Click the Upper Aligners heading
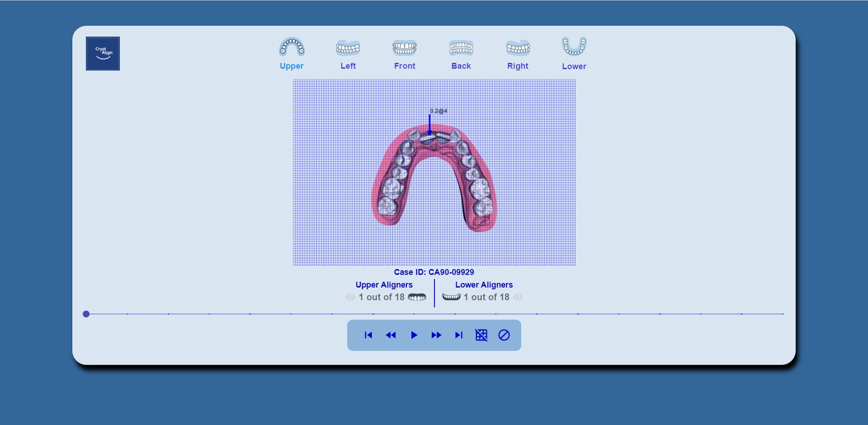868x425 pixels. click(384, 284)
